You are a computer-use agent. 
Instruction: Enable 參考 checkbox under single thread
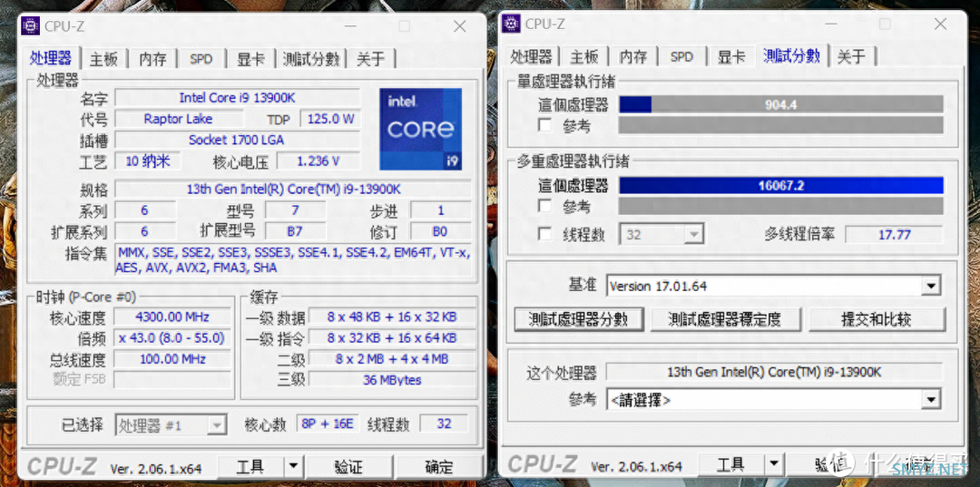(545, 125)
